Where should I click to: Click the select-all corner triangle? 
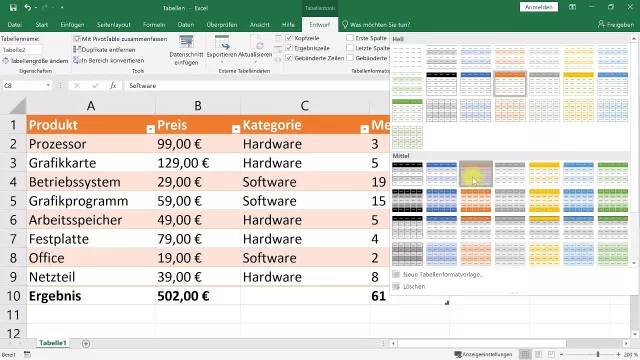[x=18, y=106]
